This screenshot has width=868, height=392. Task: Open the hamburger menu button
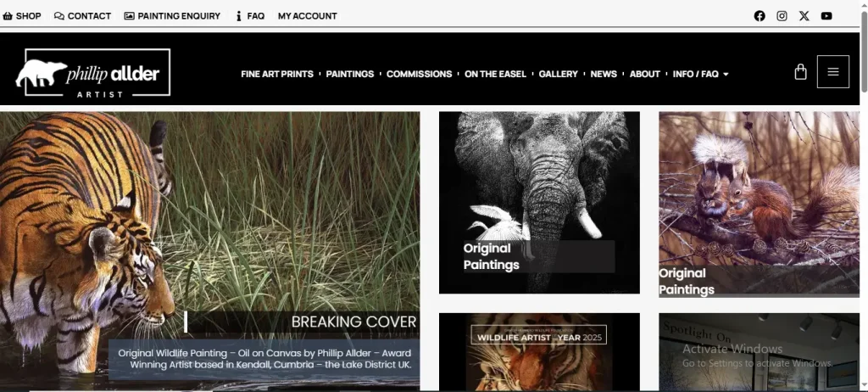point(832,72)
